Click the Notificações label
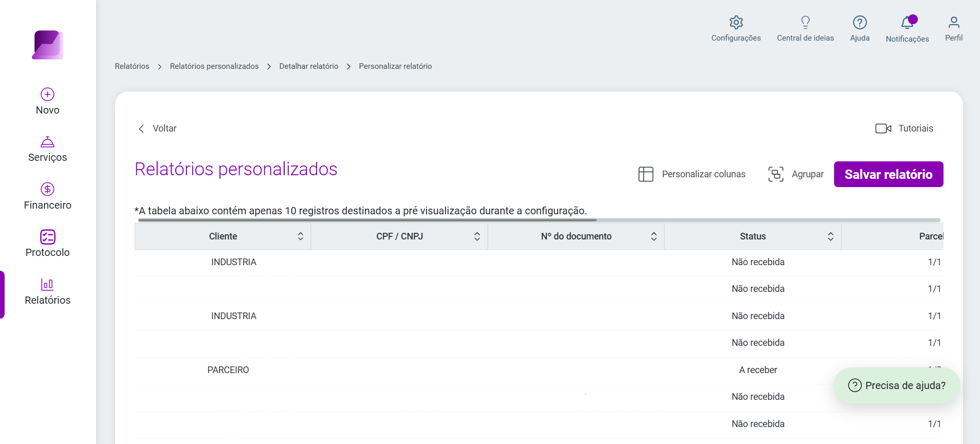 908,39
